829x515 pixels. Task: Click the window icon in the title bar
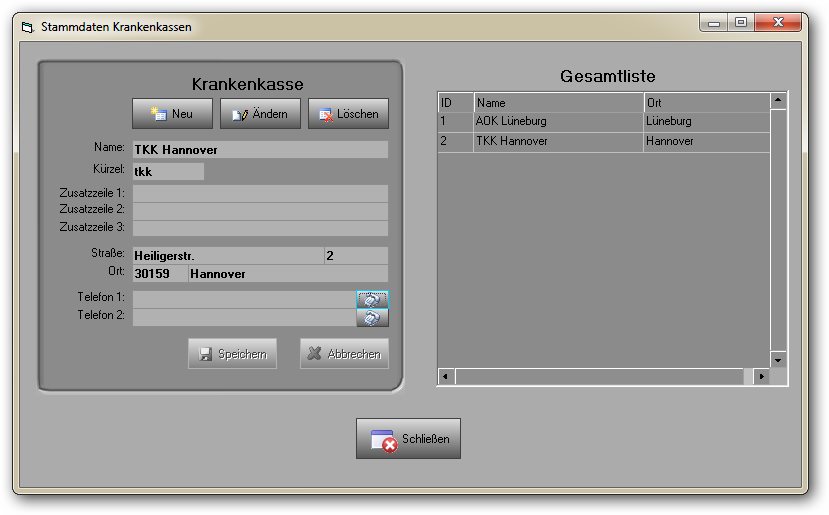click(27, 26)
